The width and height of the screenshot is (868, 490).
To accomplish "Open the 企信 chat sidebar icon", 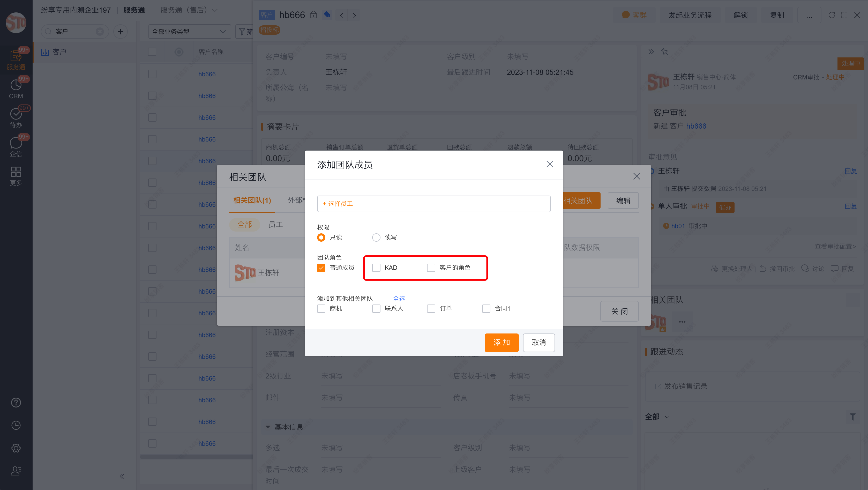I will click(x=16, y=147).
